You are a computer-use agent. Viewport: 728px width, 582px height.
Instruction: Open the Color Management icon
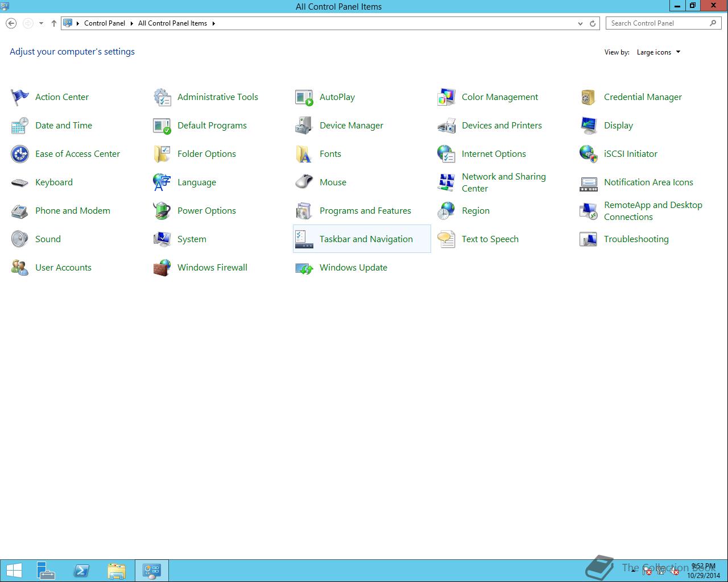[x=446, y=97]
